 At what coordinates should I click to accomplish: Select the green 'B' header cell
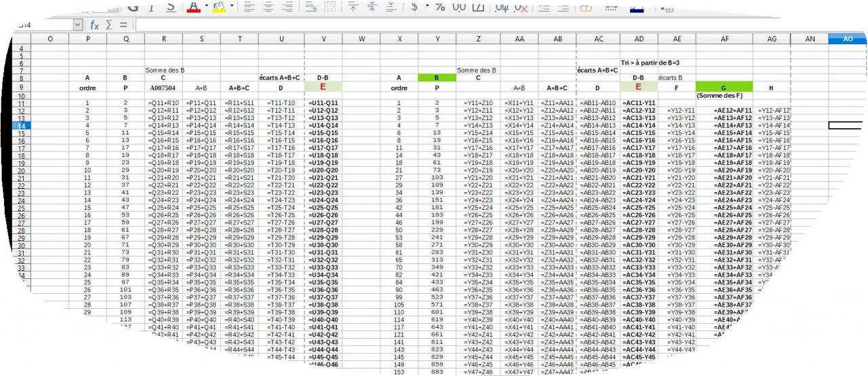[x=438, y=77]
